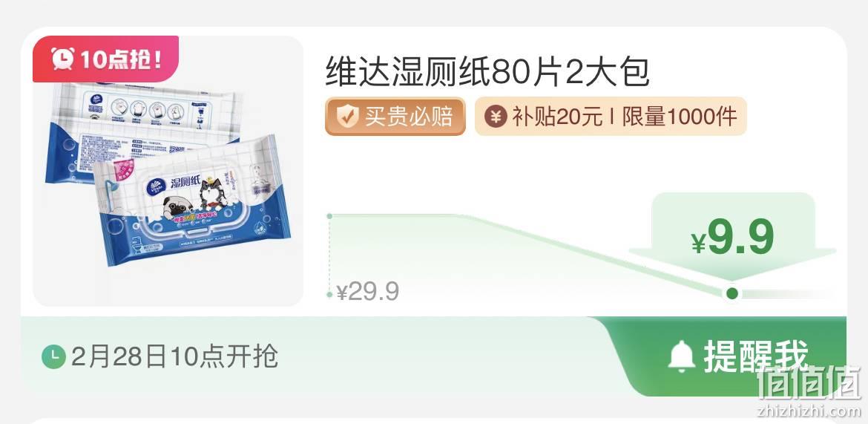
Task: Open product title 维达湿厕纸80片2大包
Action: click(x=487, y=73)
